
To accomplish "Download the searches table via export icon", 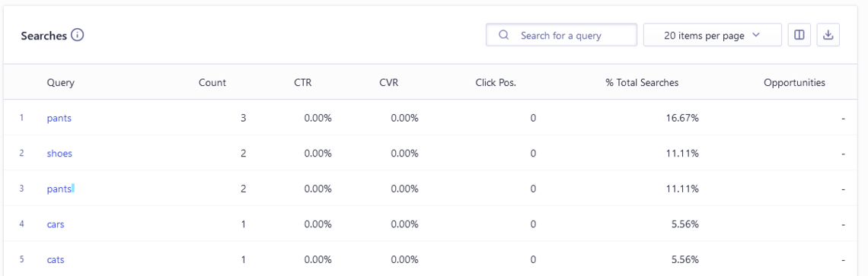I will click(828, 35).
